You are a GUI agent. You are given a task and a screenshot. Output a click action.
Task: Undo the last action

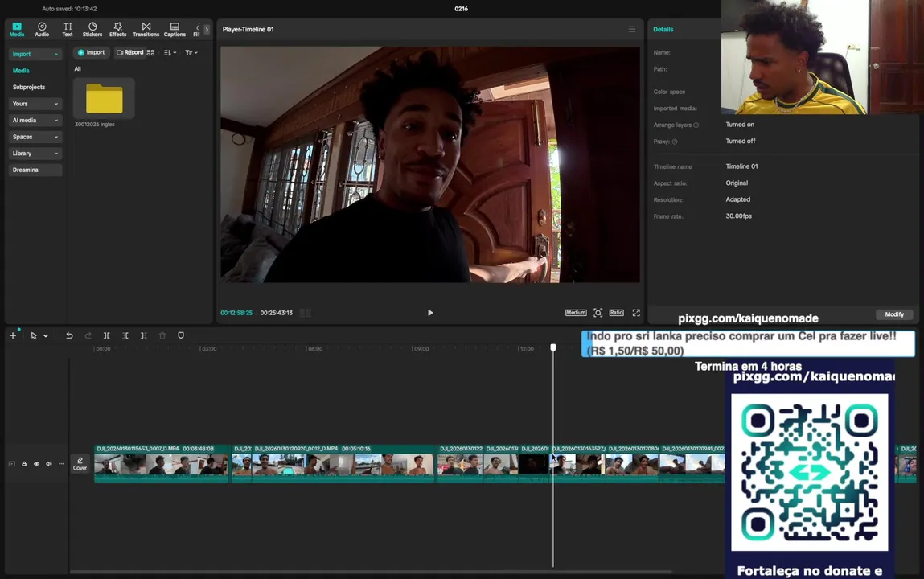click(x=69, y=335)
